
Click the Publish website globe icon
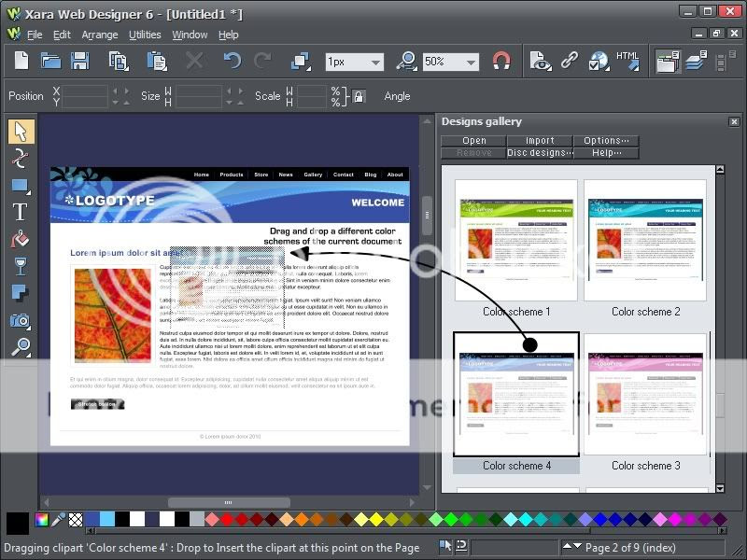599,62
